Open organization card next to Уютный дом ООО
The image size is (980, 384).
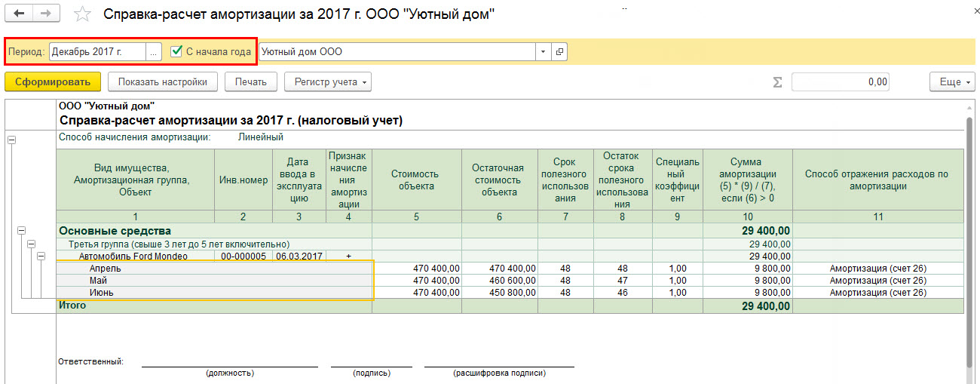coord(559,52)
